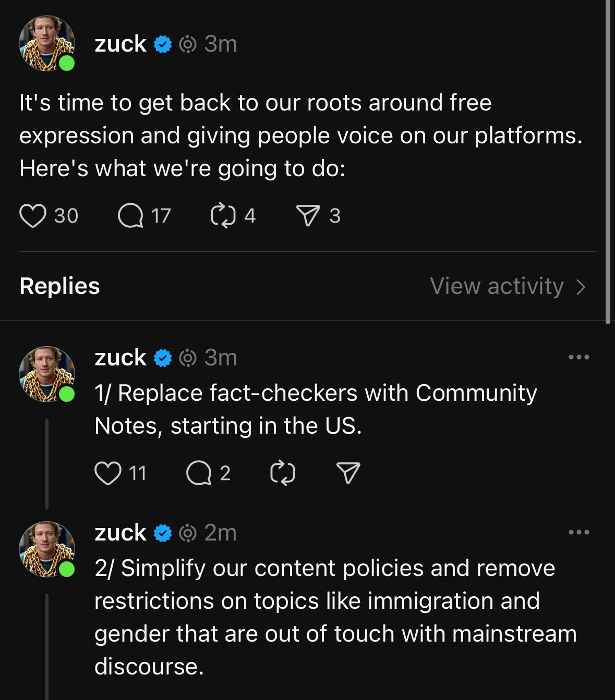Viewport: 615px width, 700px height.
Task: Repost the Community Notes reply
Action: 283,473
